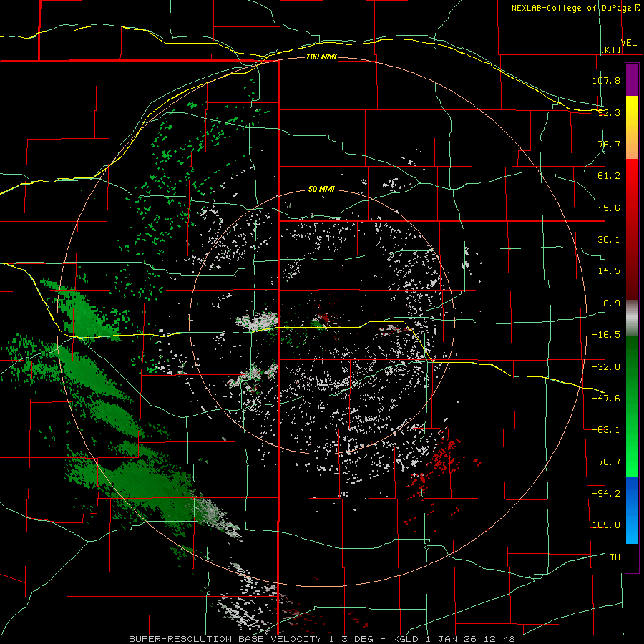644x644 pixels.
Task: Click the 61.2 legend value
Action: click(x=609, y=176)
